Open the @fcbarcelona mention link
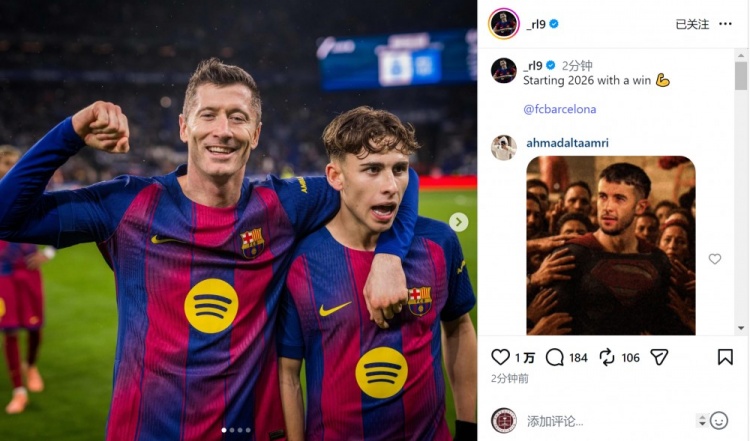 [559, 109]
